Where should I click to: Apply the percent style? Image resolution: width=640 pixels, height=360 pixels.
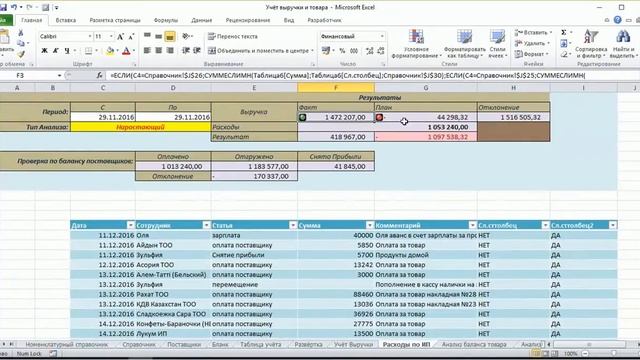[342, 51]
